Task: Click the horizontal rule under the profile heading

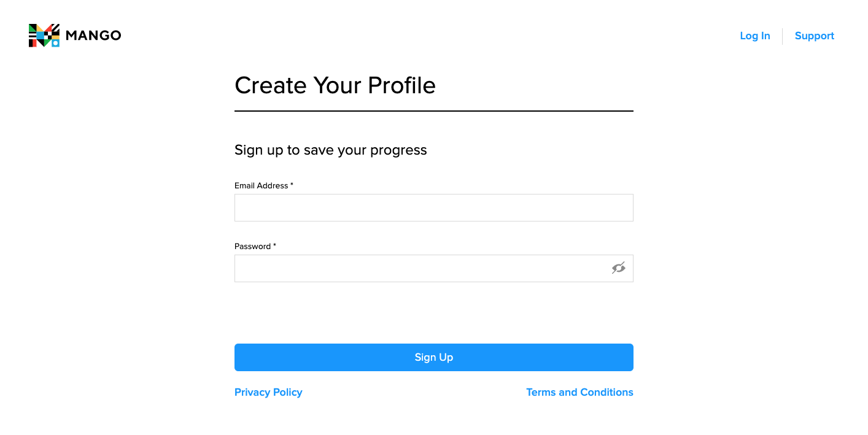Action: point(434,111)
